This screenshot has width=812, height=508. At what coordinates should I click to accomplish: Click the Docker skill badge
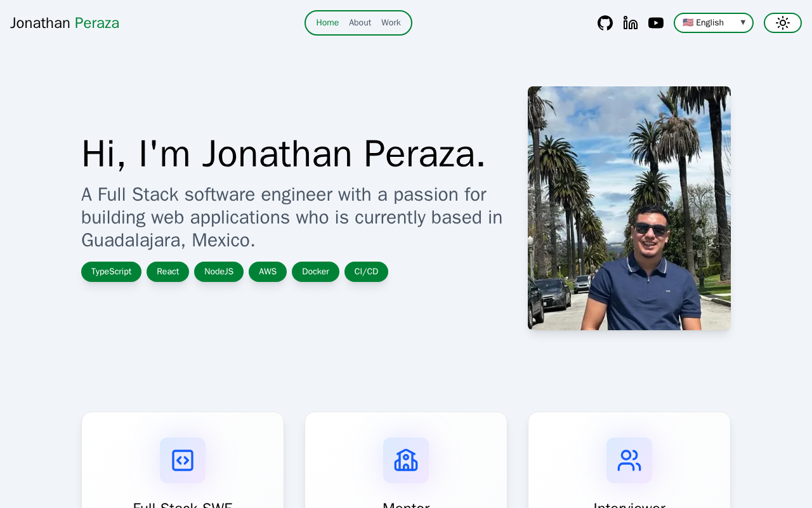(x=315, y=272)
